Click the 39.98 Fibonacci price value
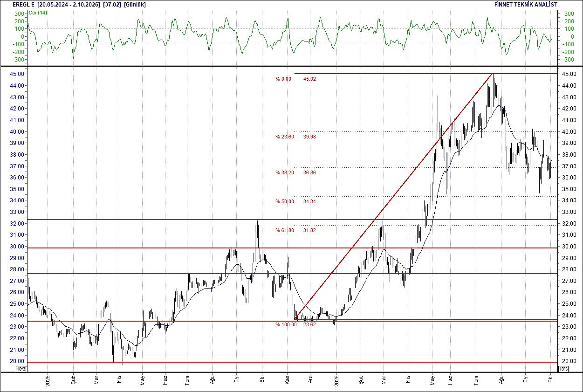 pos(309,137)
